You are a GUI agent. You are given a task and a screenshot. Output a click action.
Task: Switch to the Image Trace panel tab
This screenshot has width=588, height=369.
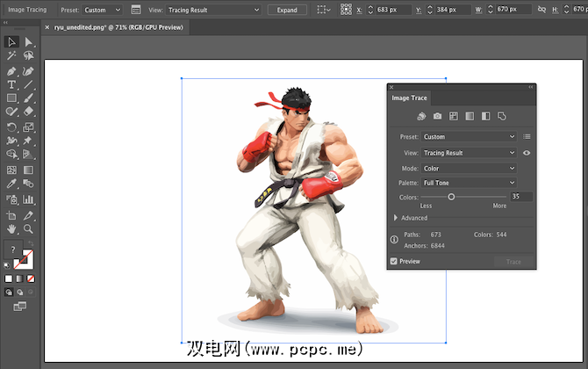(409, 98)
